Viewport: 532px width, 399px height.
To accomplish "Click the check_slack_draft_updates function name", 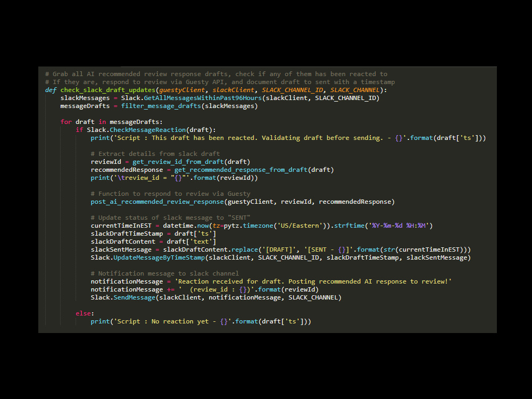I will coord(107,90).
